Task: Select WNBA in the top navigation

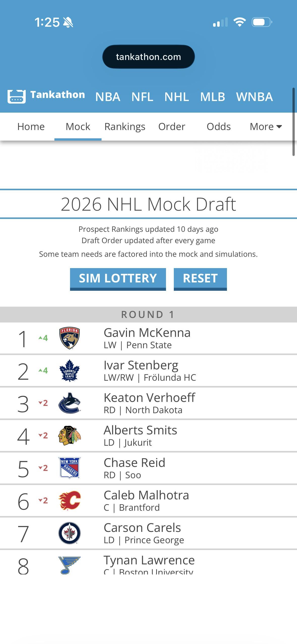Action: pos(254,97)
